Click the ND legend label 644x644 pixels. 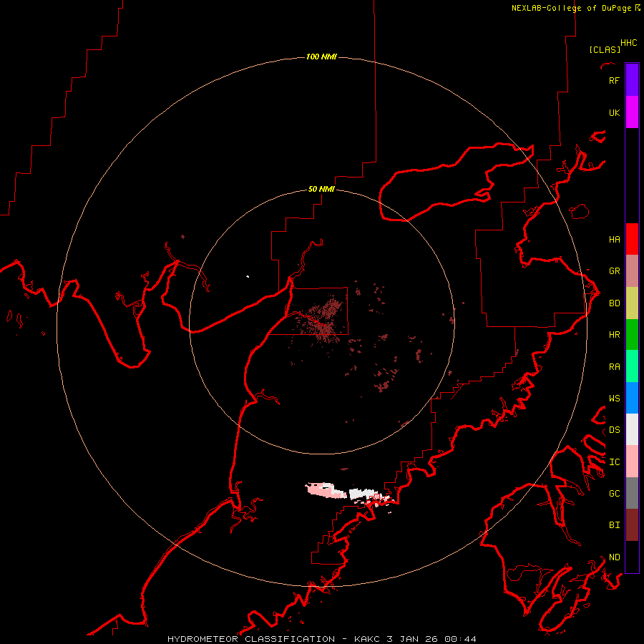click(x=614, y=557)
